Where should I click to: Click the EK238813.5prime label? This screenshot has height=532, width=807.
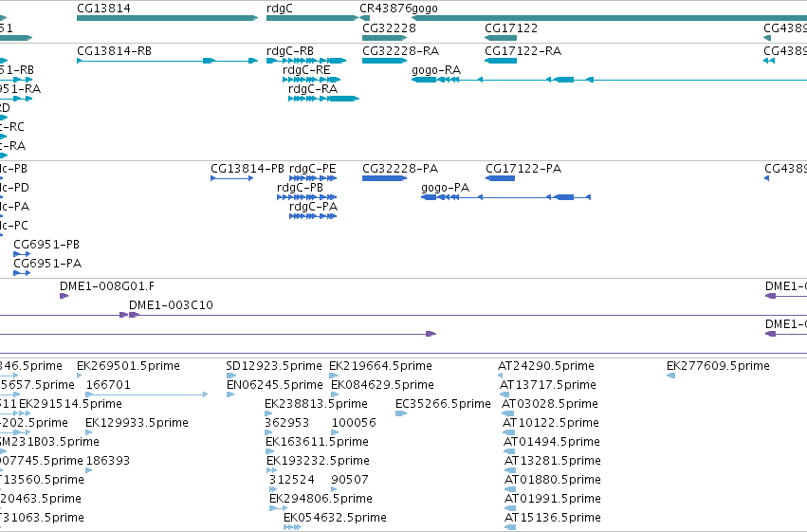point(316,404)
